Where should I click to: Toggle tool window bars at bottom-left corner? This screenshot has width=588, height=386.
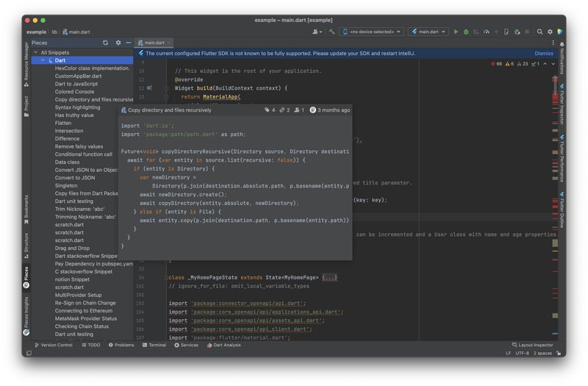coord(29,353)
